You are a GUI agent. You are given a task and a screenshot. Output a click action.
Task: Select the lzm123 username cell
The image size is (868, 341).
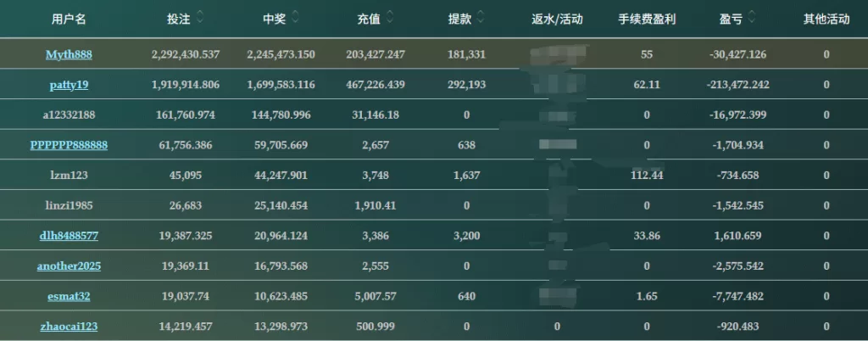coord(69,176)
